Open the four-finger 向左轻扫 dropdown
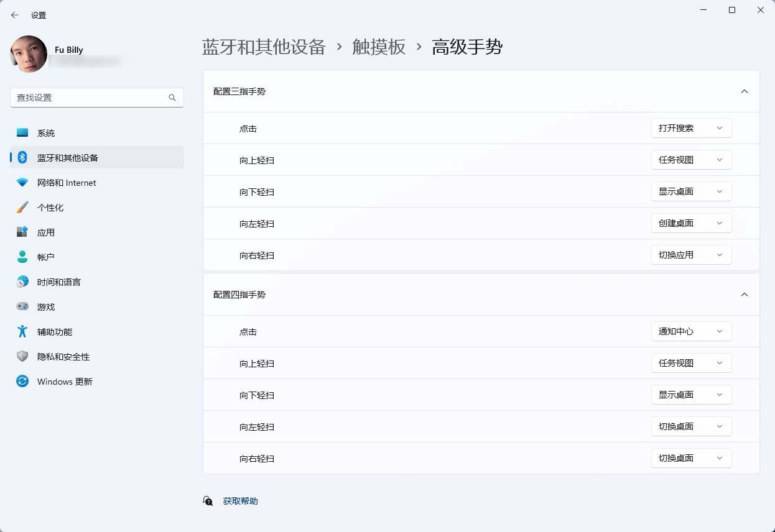This screenshot has width=775, height=532. click(x=691, y=426)
